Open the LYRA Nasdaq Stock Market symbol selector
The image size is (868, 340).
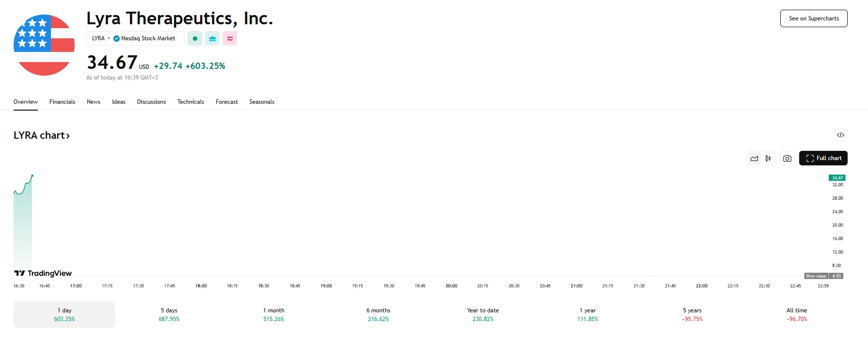[x=135, y=38]
